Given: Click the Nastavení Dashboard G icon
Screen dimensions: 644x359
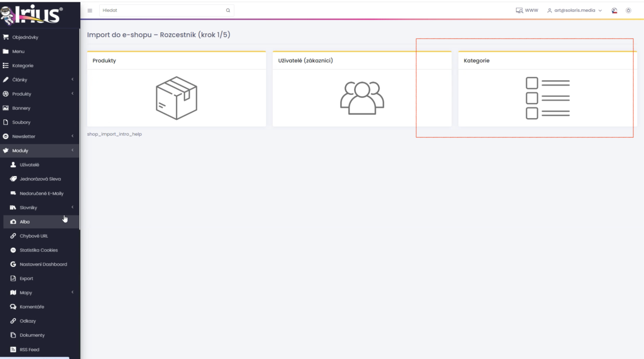Looking at the screenshot, I should 13,264.
